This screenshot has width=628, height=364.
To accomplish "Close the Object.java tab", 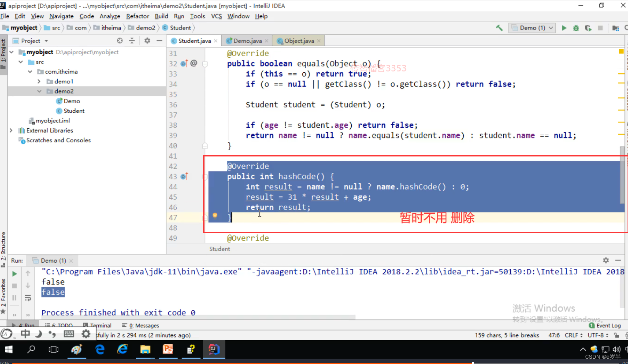I will click(319, 41).
